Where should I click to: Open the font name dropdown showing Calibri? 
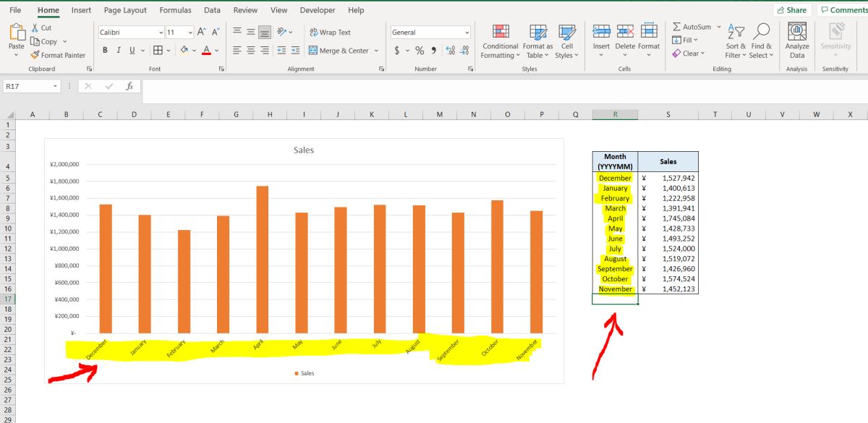(130, 32)
